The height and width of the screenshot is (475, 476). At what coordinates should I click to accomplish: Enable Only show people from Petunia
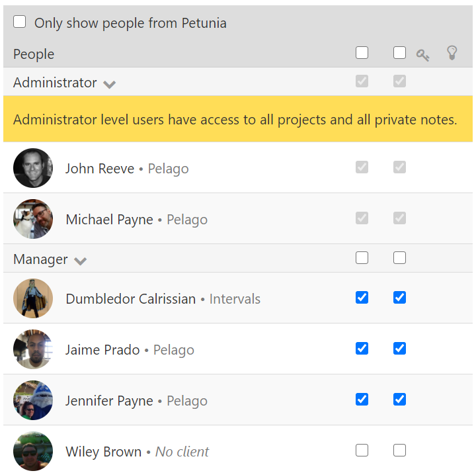click(20, 22)
